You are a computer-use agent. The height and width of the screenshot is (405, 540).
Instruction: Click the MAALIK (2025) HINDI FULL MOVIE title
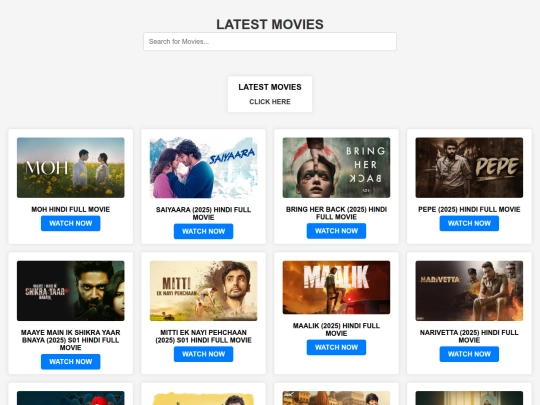[x=336, y=330]
